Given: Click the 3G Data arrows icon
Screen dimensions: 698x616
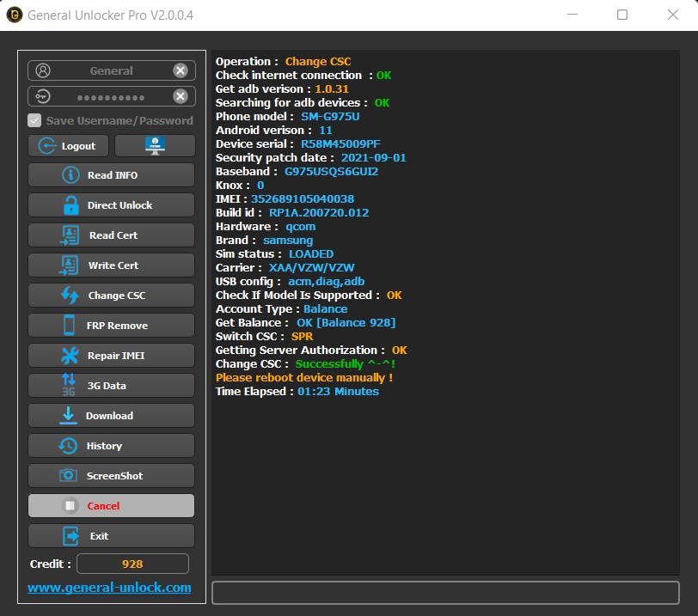Looking at the screenshot, I should click(x=69, y=385).
